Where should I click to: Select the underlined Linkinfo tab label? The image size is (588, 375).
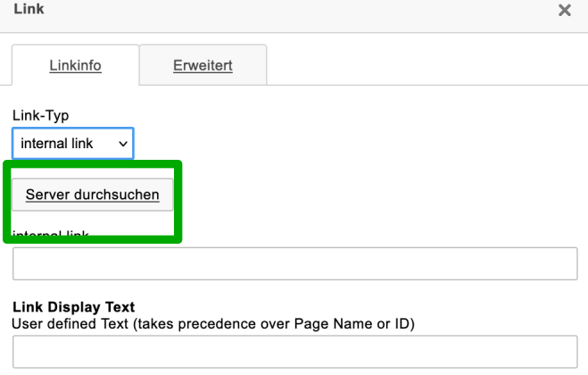coord(75,66)
